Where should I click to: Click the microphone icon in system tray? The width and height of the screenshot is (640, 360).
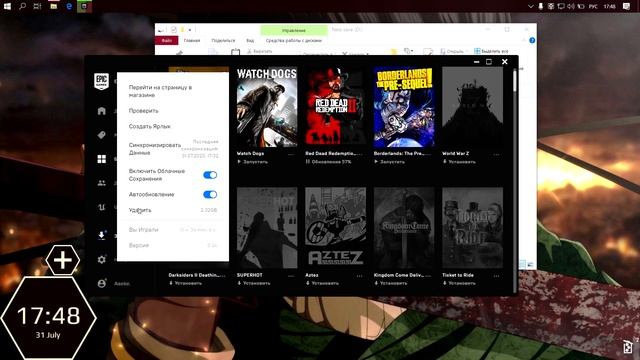540,6
